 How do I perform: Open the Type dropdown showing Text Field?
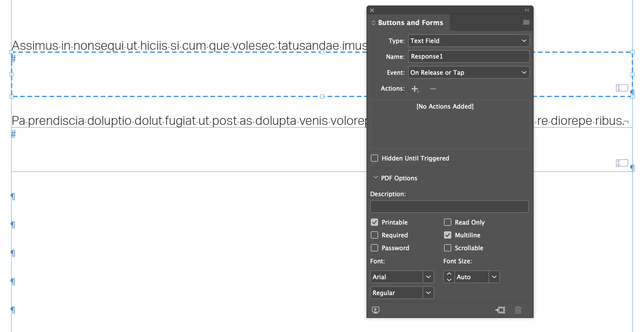[469, 41]
